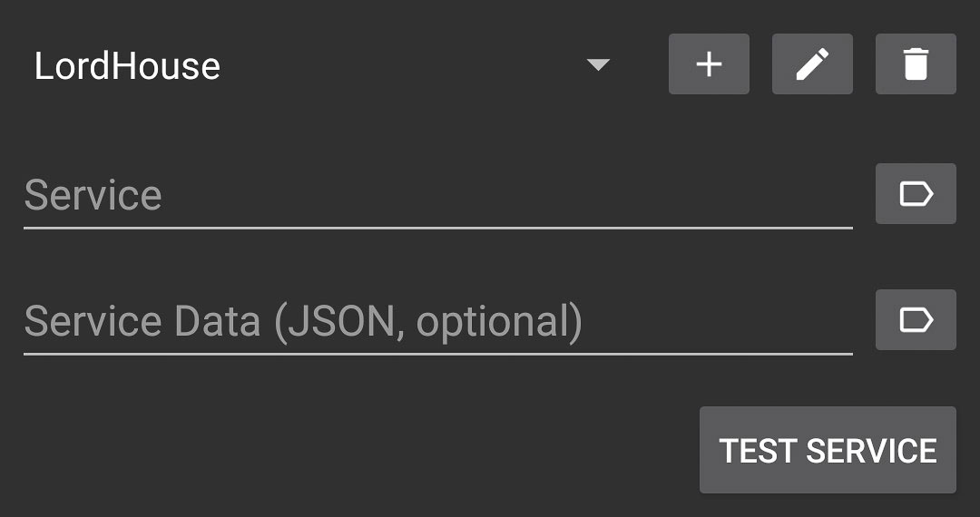Insert a tag variable into the Service field
The width and height of the screenshot is (980, 517).
[916, 193]
